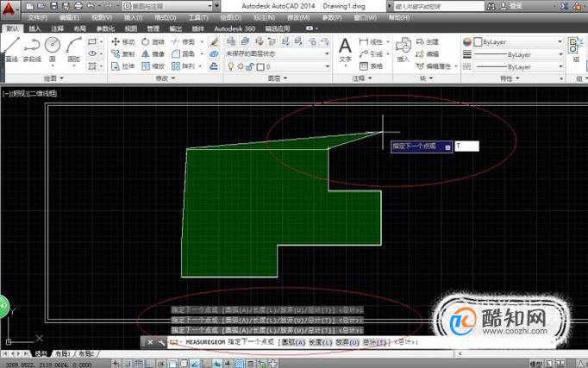
Task: Click the Undo arrow in quick access toolbar
Action: [91, 6]
